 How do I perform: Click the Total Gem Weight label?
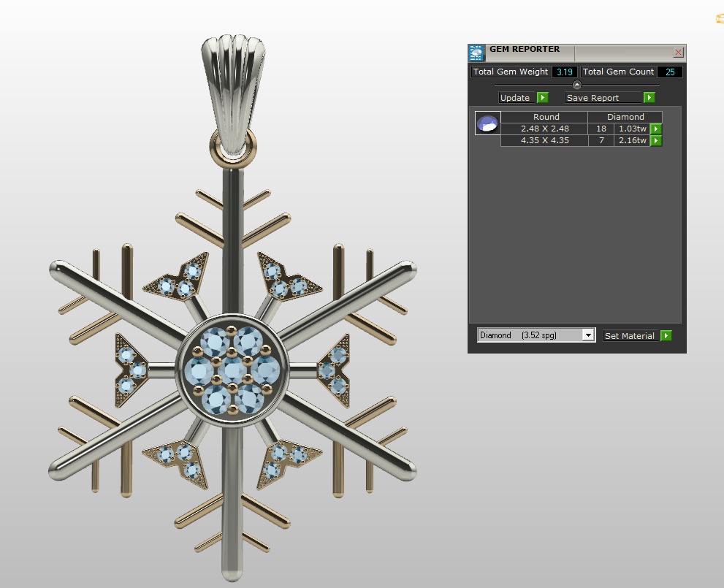tap(510, 72)
